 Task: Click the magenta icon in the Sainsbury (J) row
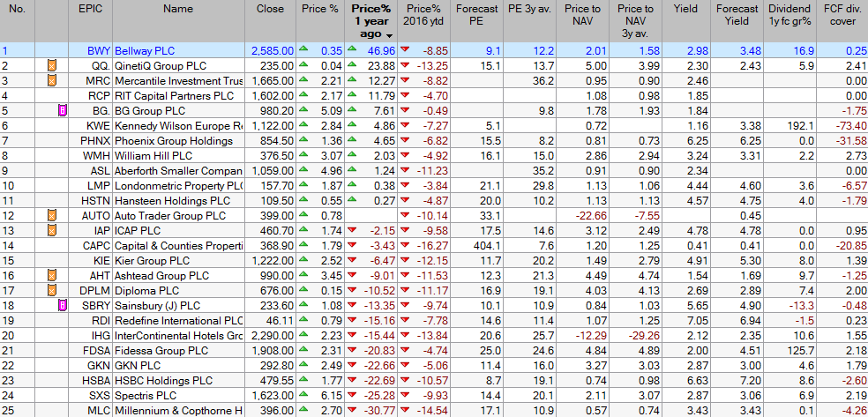pyautogui.click(x=63, y=305)
